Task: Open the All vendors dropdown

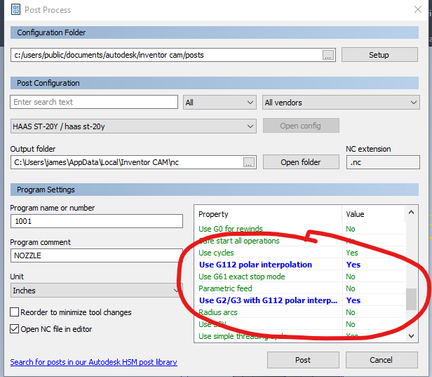Action: (341, 102)
